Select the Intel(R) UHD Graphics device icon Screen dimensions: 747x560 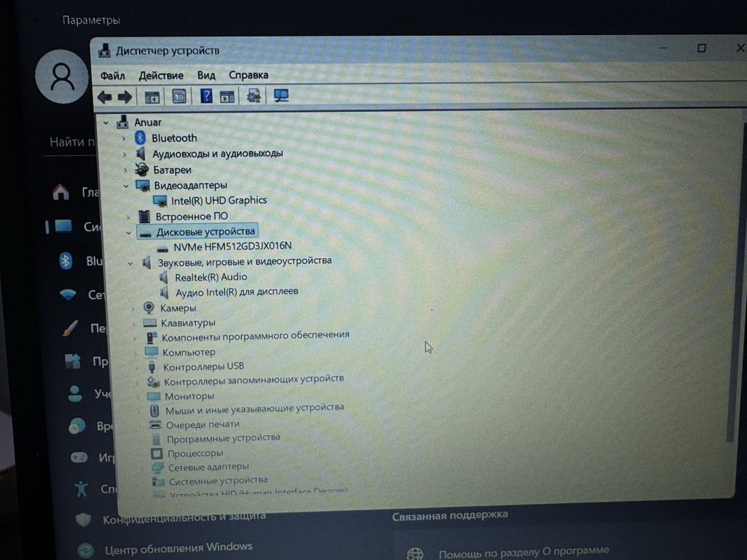(160, 201)
